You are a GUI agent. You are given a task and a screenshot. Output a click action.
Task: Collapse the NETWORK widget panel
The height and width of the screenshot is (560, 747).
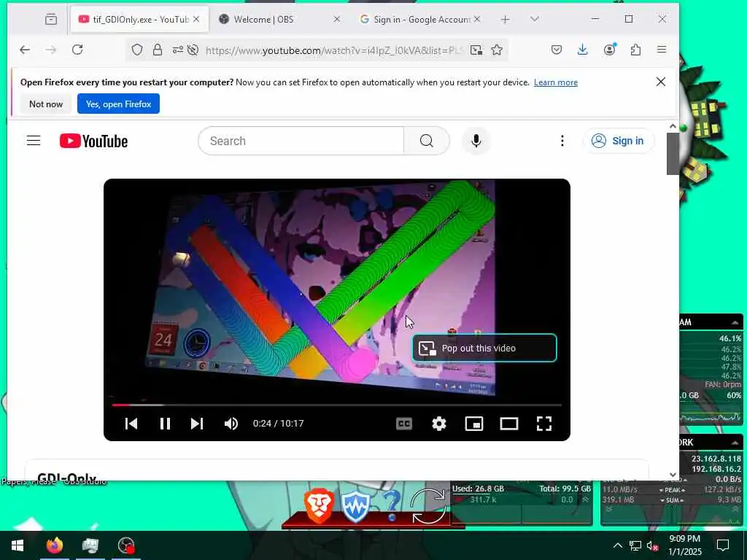pos(735,443)
